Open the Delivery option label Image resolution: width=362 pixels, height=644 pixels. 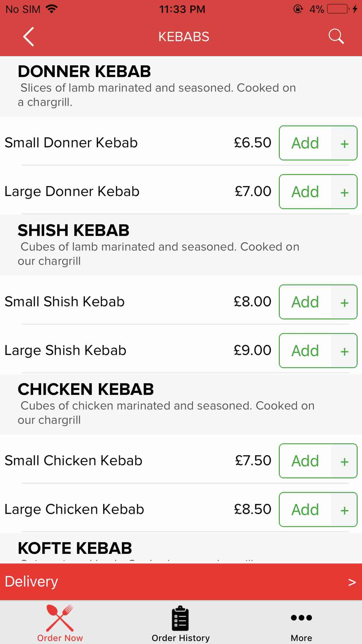coord(31,581)
